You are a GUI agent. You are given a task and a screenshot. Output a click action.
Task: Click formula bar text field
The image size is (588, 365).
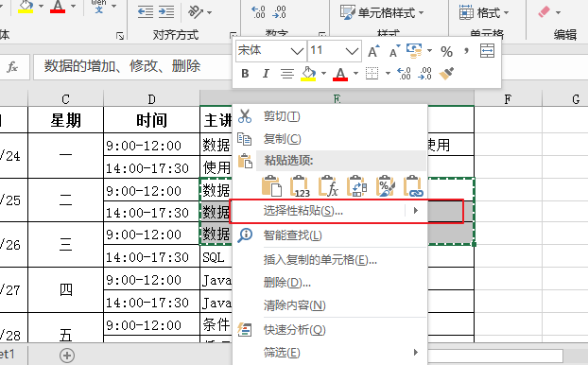132,67
